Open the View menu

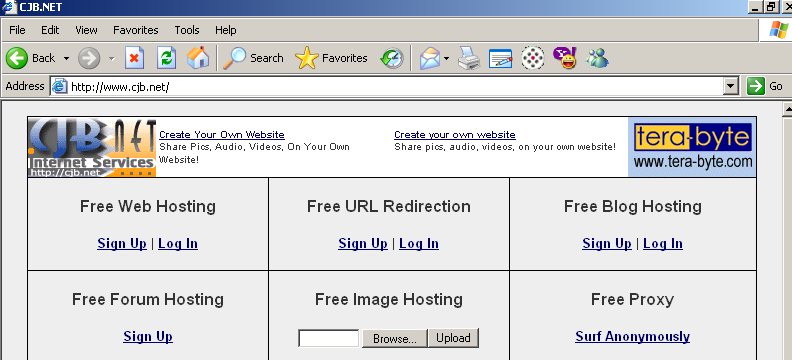(x=86, y=30)
